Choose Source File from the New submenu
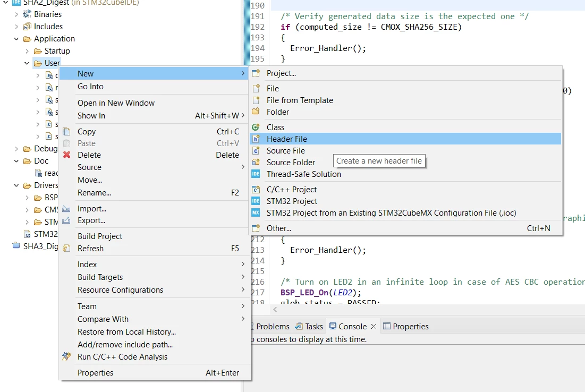The image size is (585, 392). tap(405, 151)
